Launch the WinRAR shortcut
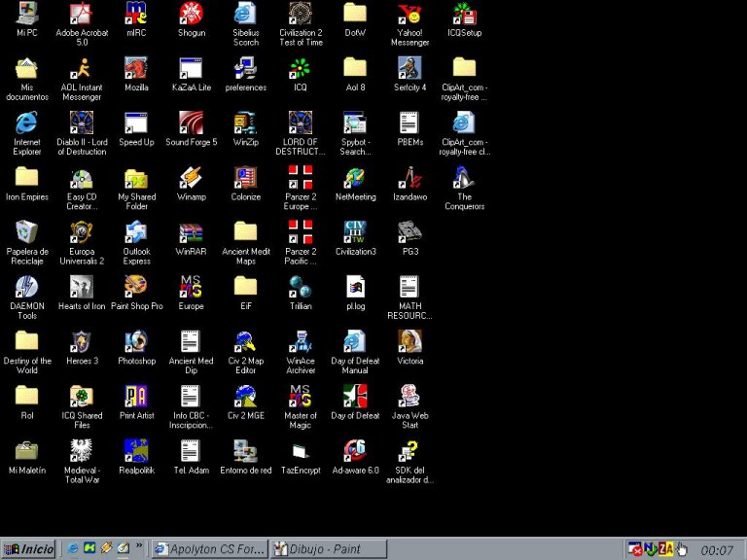The image size is (747, 560). 191,233
